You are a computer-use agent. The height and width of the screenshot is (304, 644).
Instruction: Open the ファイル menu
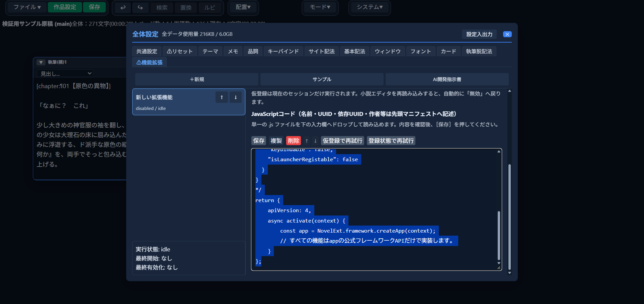click(27, 7)
